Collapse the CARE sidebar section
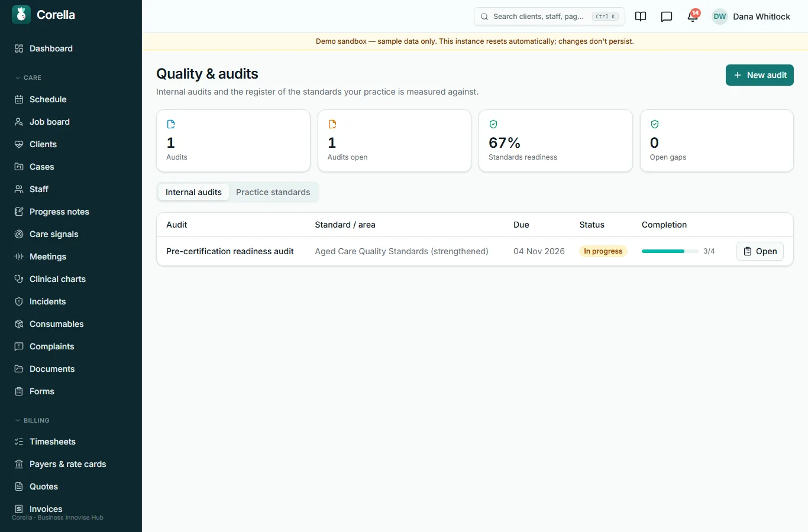Image resolution: width=808 pixels, height=532 pixels. 28,77
